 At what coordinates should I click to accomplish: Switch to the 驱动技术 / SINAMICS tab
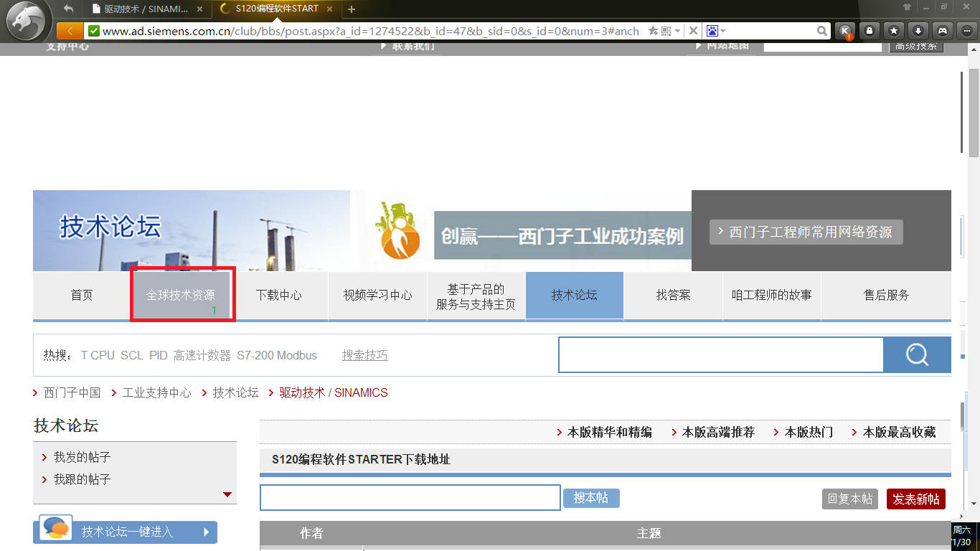146,9
